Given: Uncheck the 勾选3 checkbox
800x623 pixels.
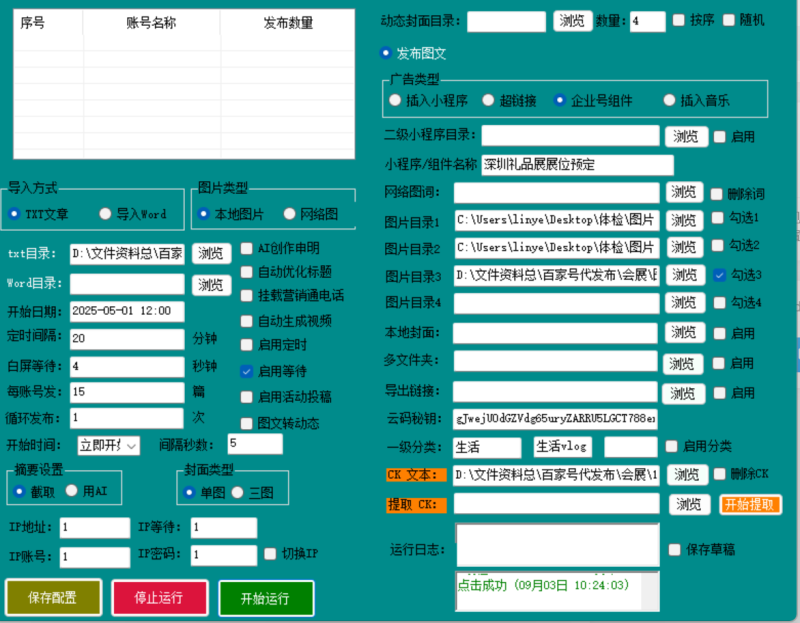Looking at the screenshot, I should click(x=720, y=274).
